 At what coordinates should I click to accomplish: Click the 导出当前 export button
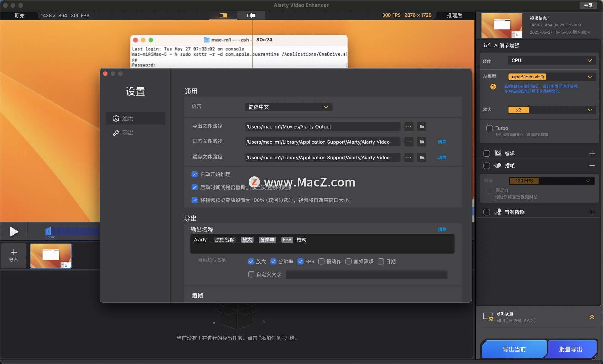coord(514,350)
